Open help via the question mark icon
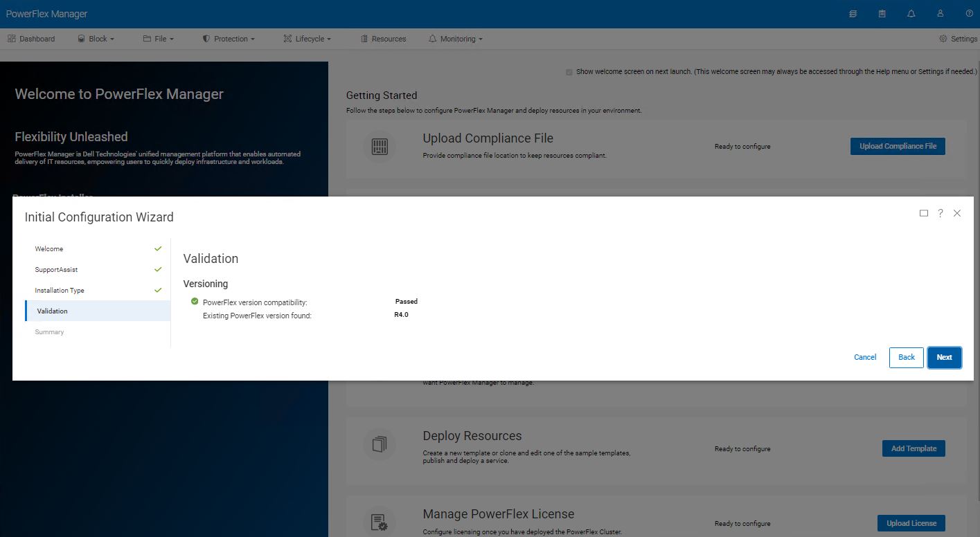This screenshot has height=537, width=980. 969,13
